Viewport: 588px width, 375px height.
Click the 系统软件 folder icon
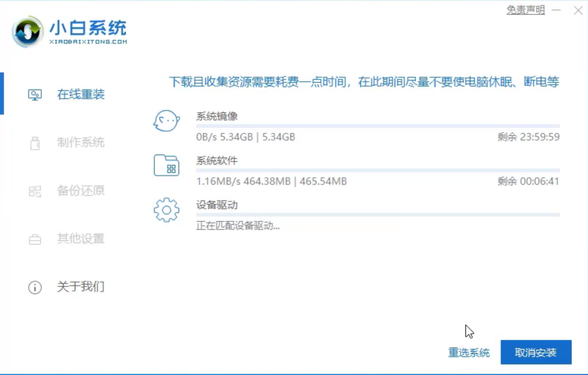point(166,166)
